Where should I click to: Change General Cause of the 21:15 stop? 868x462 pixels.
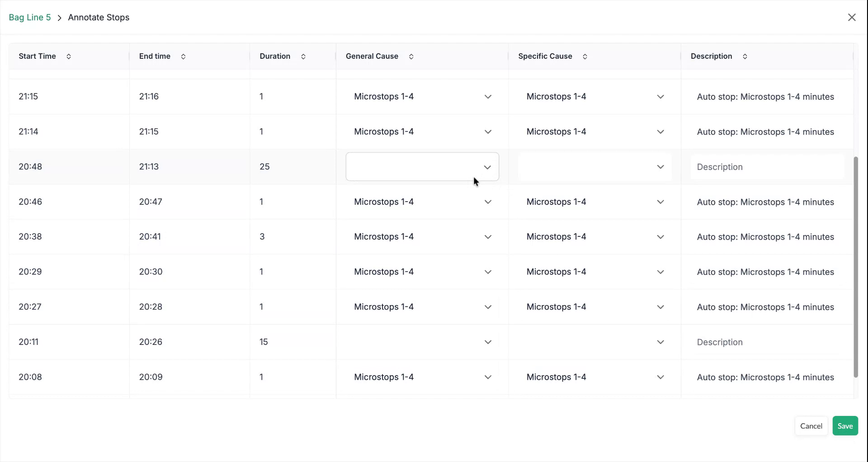pos(422,97)
